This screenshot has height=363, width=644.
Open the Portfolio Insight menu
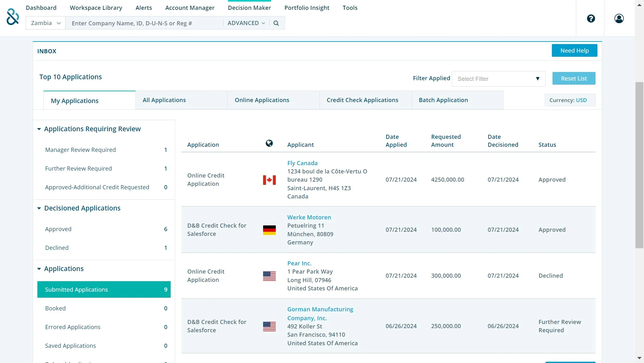[x=306, y=8]
